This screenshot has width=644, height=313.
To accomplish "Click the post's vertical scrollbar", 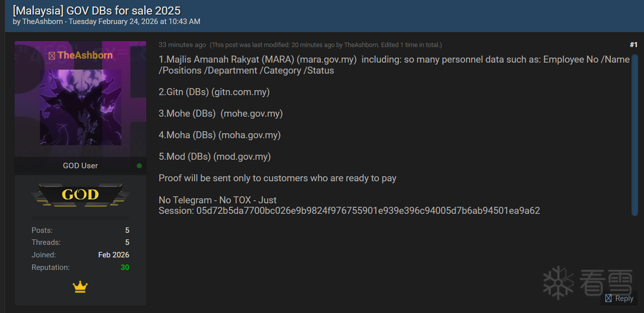I will tap(634, 134).
